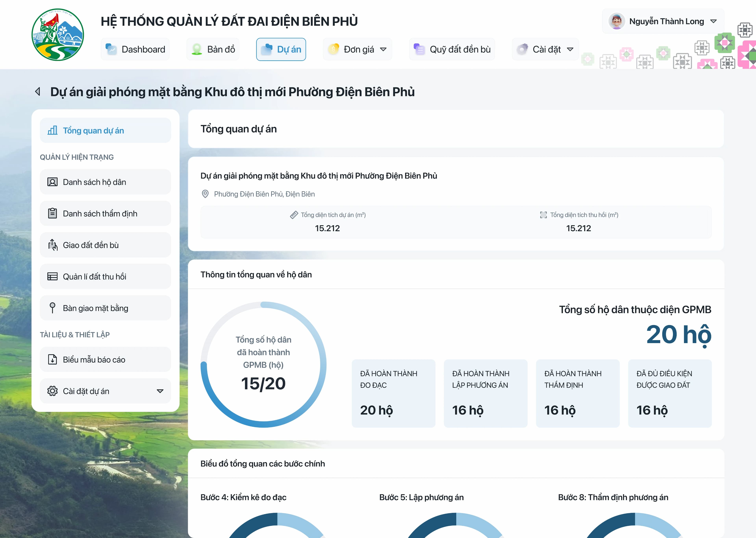Open the Dashboard tab
The height and width of the screenshot is (538, 756).
click(135, 49)
